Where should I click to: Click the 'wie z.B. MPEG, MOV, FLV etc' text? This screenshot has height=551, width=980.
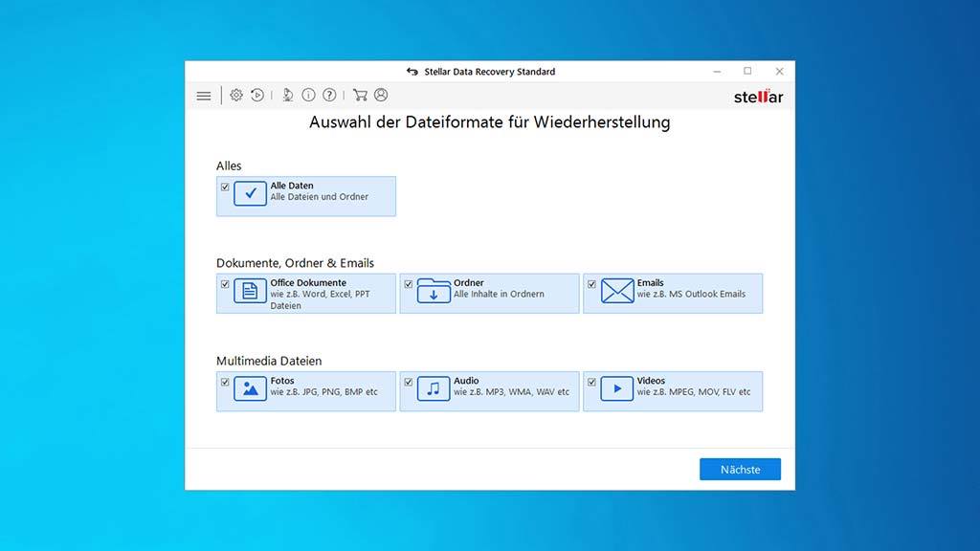pos(694,392)
